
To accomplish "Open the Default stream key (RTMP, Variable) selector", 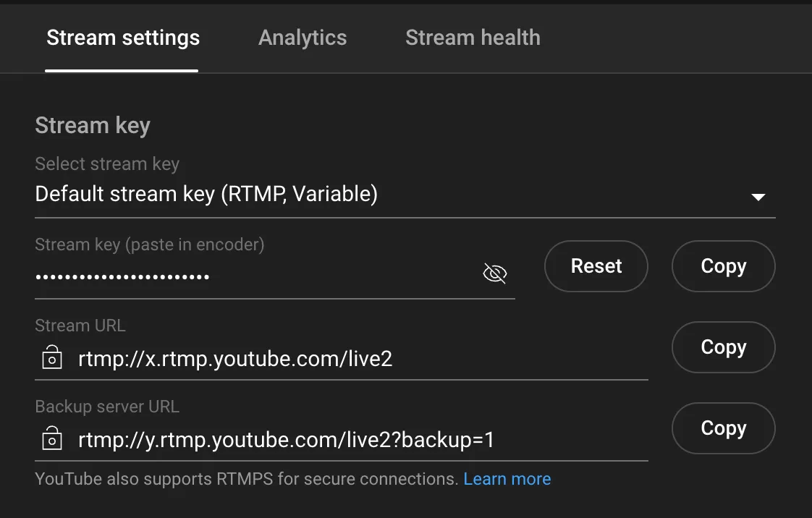I will coord(206,194).
